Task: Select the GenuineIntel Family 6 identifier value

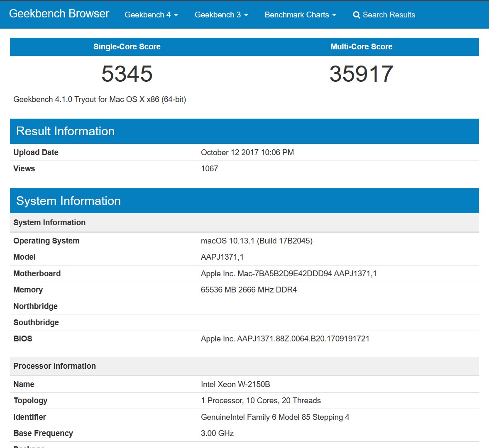Action: pyautogui.click(x=275, y=417)
